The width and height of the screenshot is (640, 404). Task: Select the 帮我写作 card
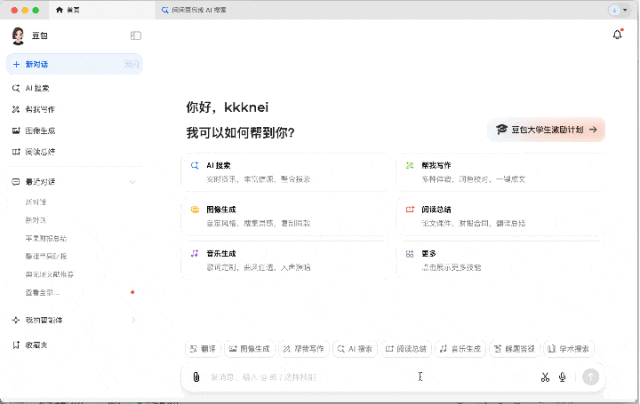[501, 172]
